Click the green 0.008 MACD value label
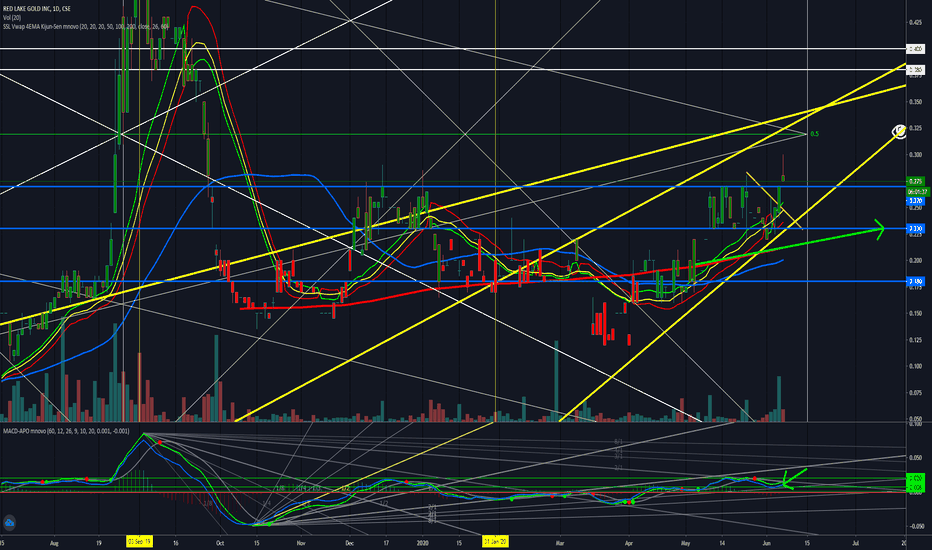 pyautogui.click(x=915, y=488)
